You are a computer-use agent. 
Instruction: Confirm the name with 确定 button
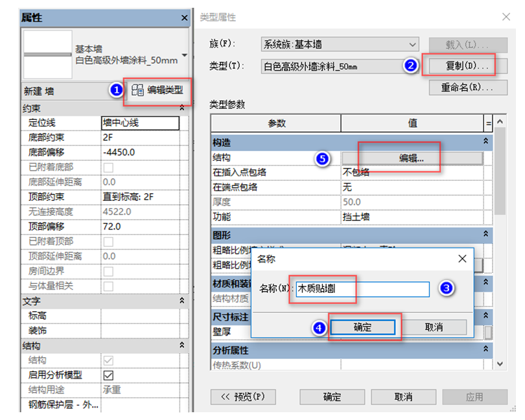click(363, 327)
